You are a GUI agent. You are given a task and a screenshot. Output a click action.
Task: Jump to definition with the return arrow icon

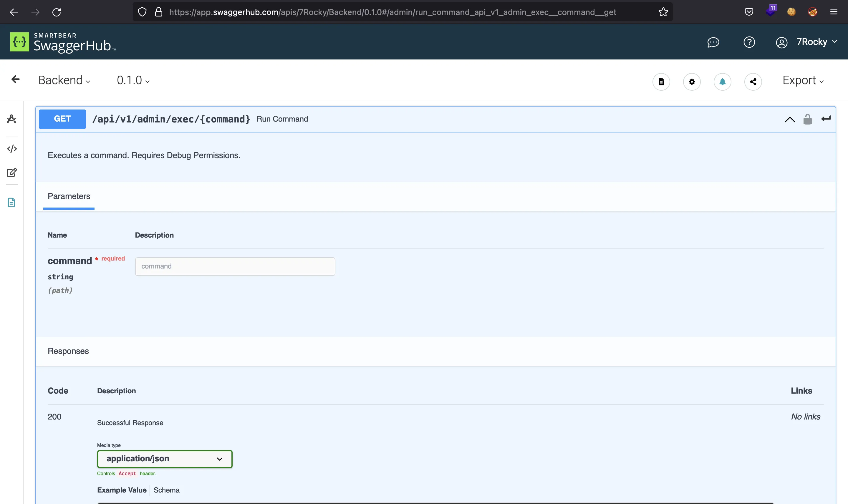[x=826, y=119]
